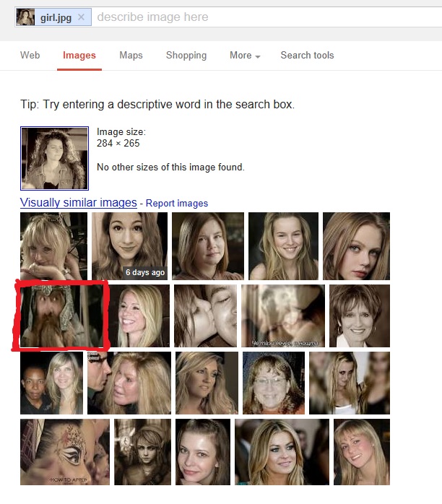Click the close-up kissing thumbnail in second row
Screen dimensions: 442x504
tap(205, 316)
